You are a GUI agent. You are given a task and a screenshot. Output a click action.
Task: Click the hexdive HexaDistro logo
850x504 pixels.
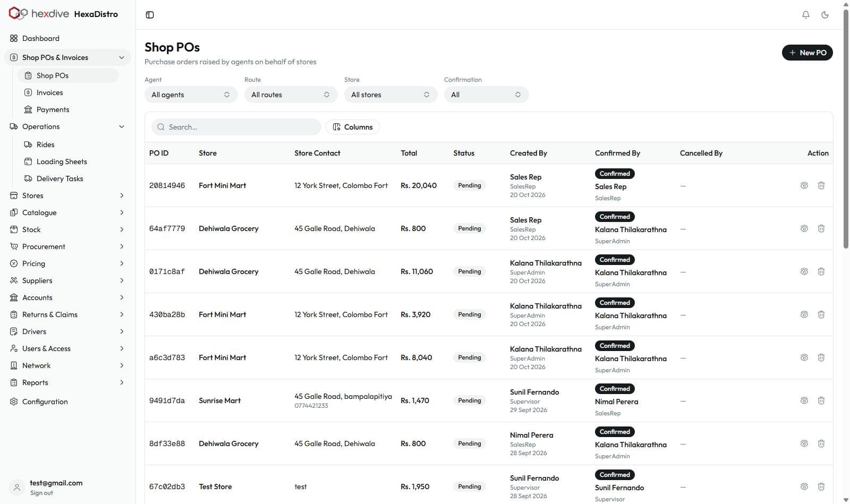pyautogui.click(x=63, y=14)
